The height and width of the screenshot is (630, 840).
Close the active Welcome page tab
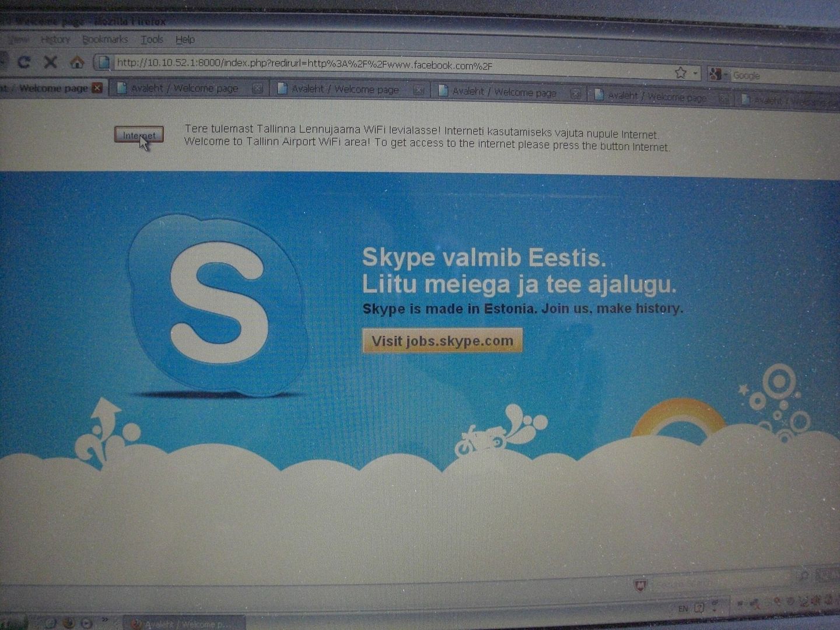pyautogui.click(x=97, y=88)
